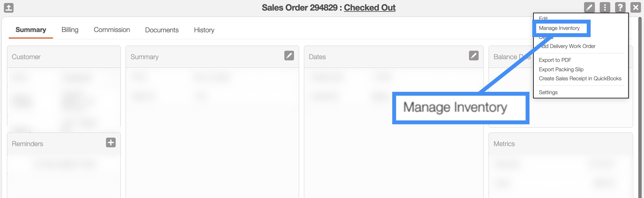Image resolution: width=644 pixels, height=198 pixels.
Task: Edit the Summary panel with pencil icon
Action: point(289,56)
